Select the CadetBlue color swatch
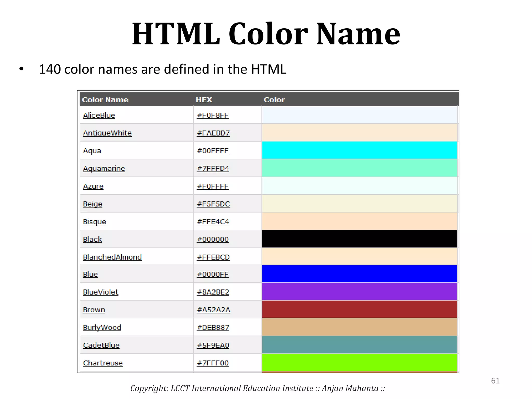532x399 pixels. coord(359,345)
